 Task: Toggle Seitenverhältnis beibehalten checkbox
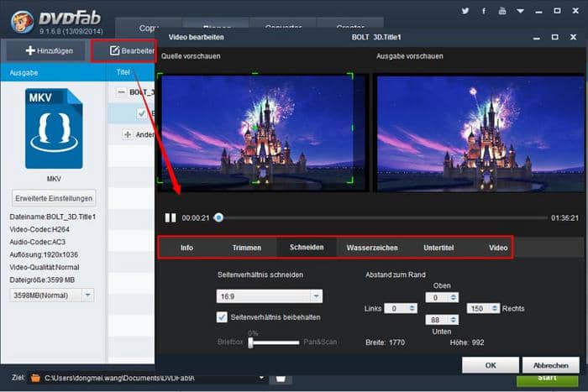click(x=222, y=317)
